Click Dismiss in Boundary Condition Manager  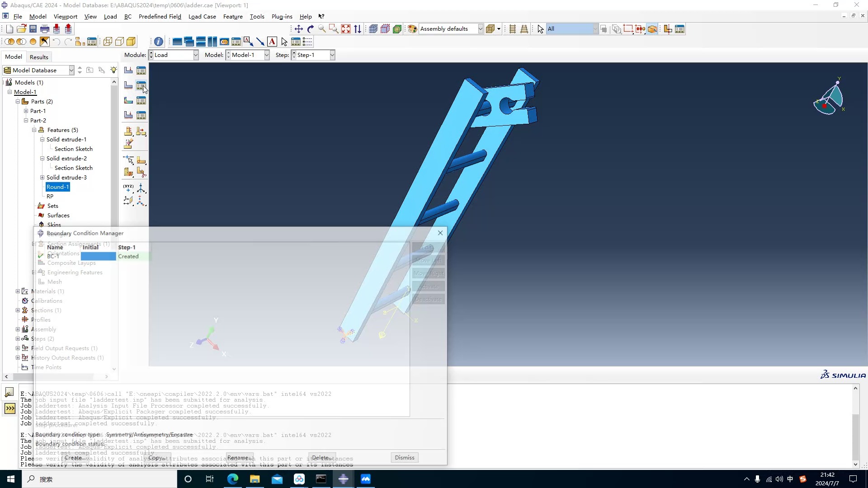tap(404, 458)
